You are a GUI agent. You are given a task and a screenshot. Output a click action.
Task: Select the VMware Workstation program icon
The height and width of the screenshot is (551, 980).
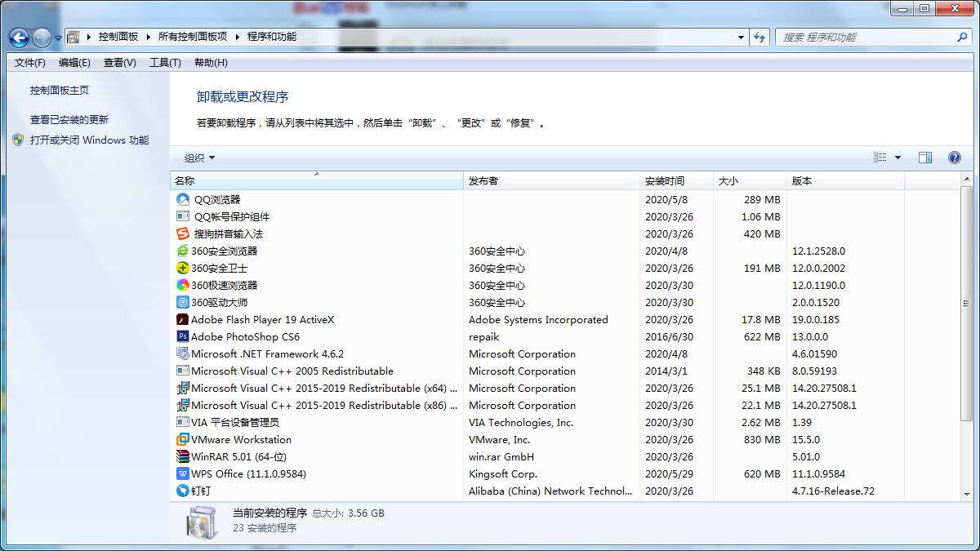click(183, 439)
